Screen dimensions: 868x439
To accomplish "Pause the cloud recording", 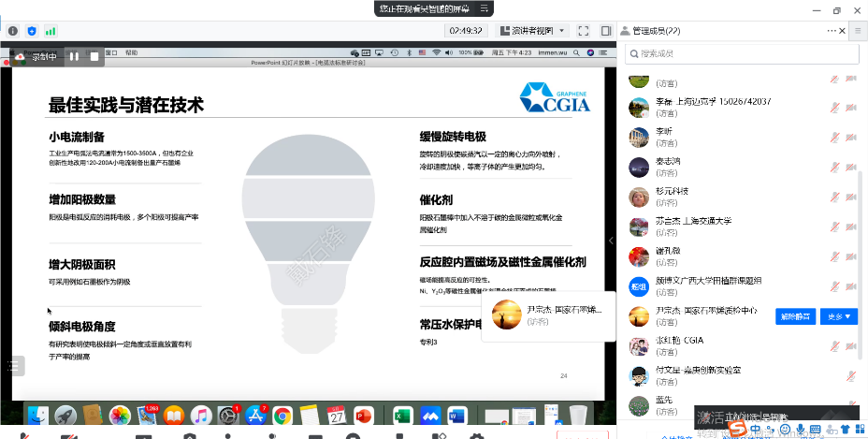I will tap(74, 56).
